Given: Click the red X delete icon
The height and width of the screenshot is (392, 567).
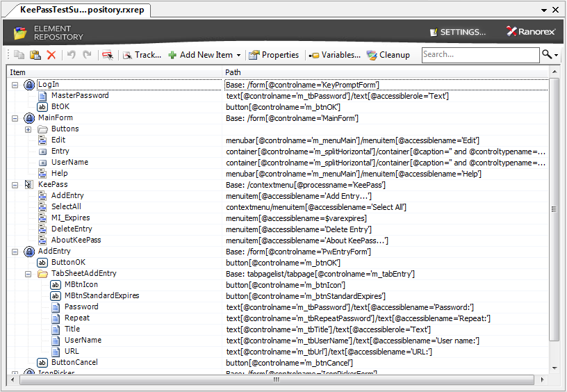Looking at the screenshot, I should (x=51, y=55).
